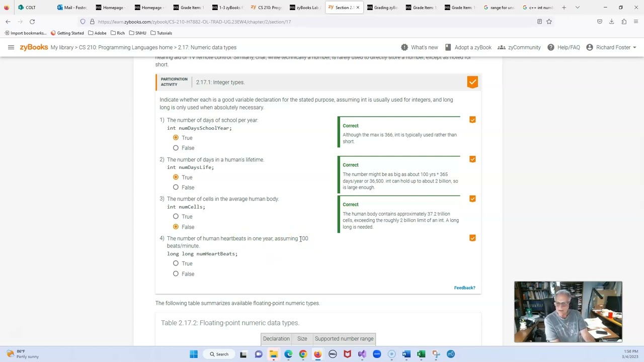
Task: Open the Firefox extensions puzzle icon
Action: 624,22
